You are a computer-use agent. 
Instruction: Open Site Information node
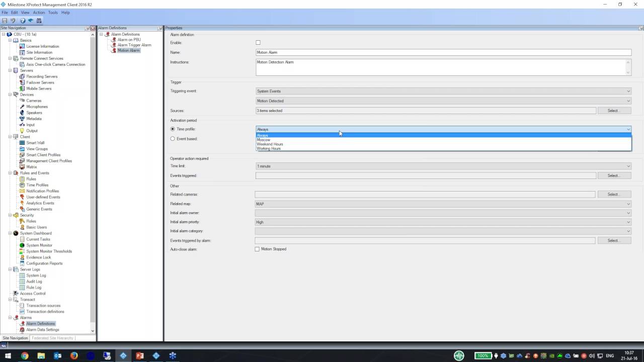click(x=39, y=52)
